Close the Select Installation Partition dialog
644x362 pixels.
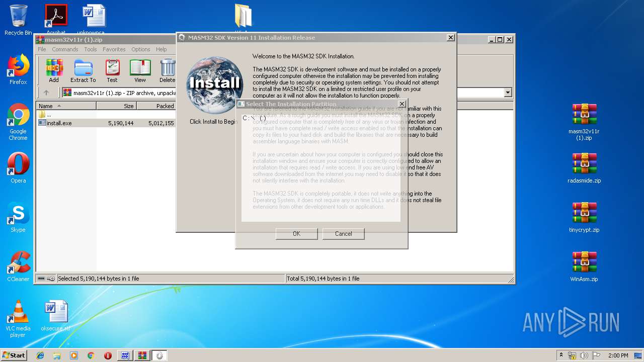coord(401,104)
